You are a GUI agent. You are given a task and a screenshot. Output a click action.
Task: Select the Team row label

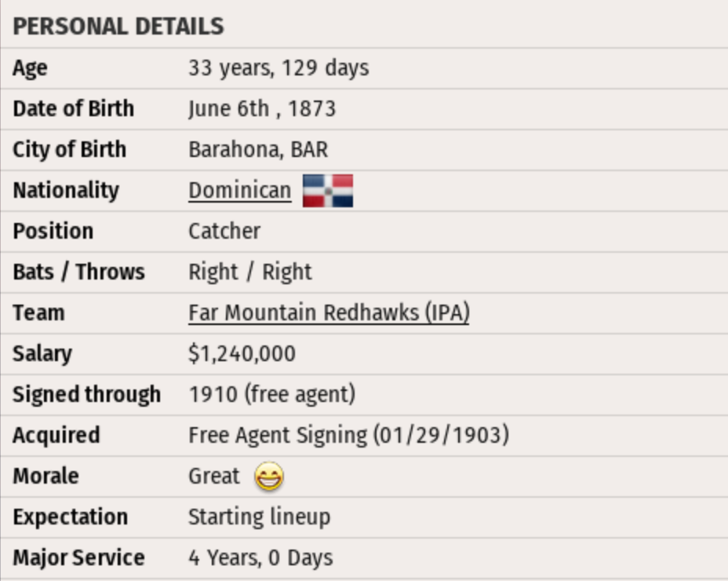[38, 312]
